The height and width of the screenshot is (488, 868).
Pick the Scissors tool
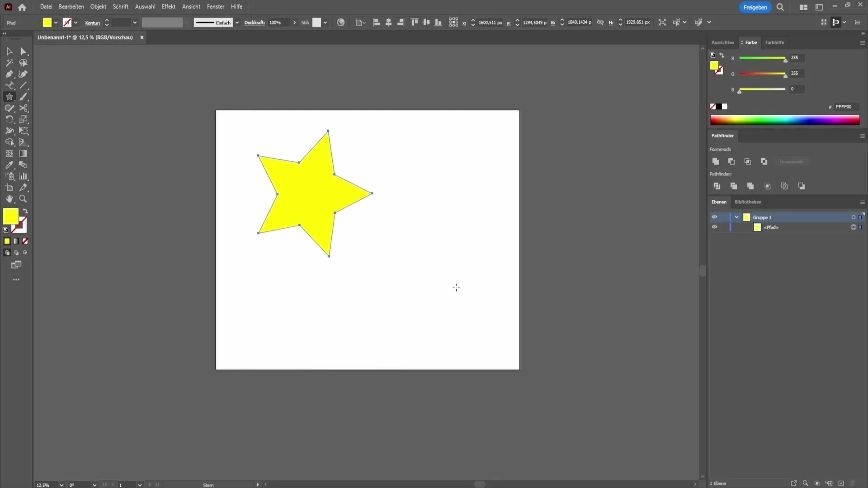24,108
